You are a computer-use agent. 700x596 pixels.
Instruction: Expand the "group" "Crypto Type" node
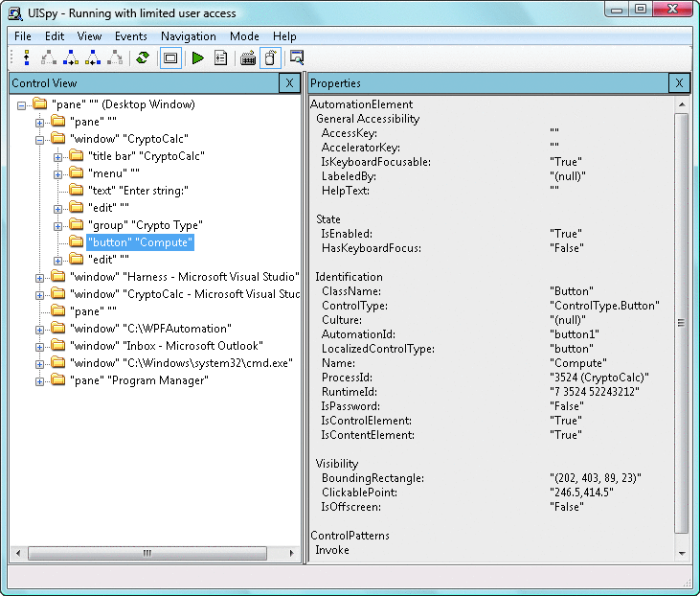57,226
